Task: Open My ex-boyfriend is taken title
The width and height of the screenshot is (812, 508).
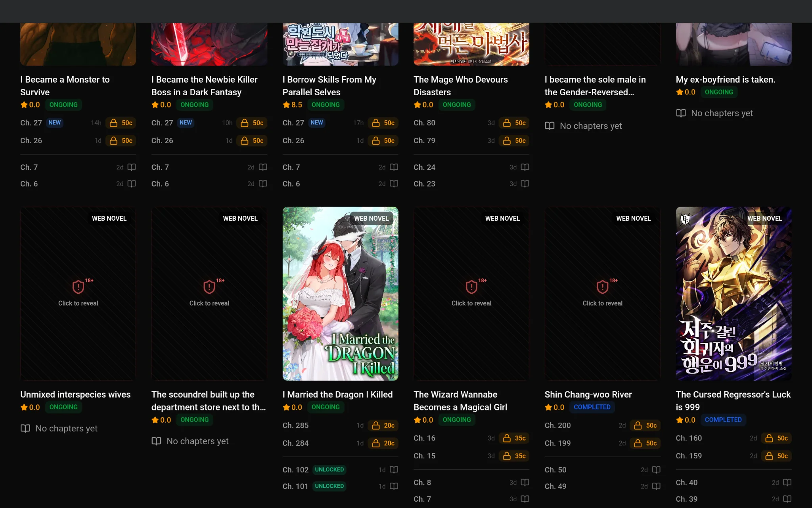Action: pyautogui.click(x=726, y=79)
